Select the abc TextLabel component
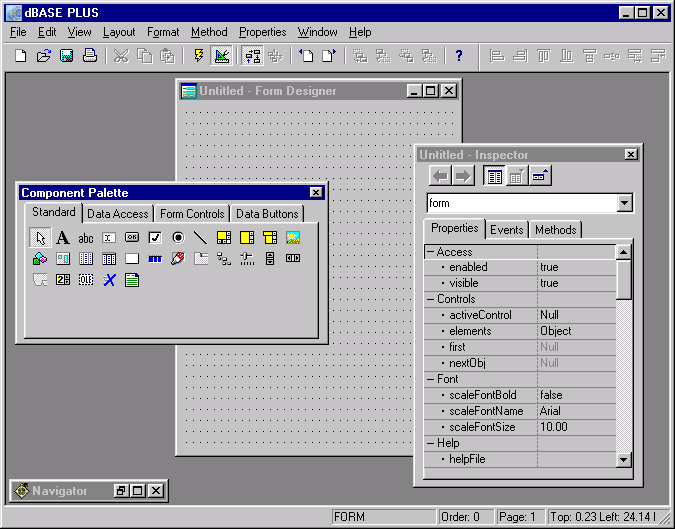The height and width of the screenshot is (529, 675). click(86, 238)
